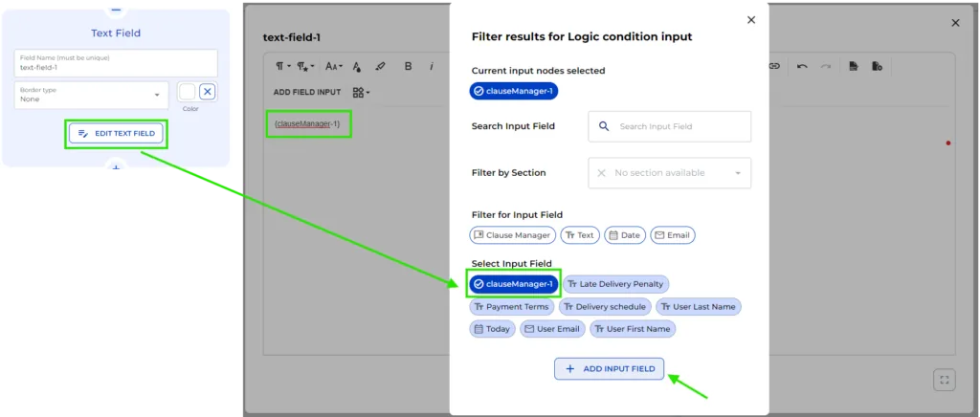Click the Select Input Field heading
The image size is (980, 417).
(x=512, y=263)
